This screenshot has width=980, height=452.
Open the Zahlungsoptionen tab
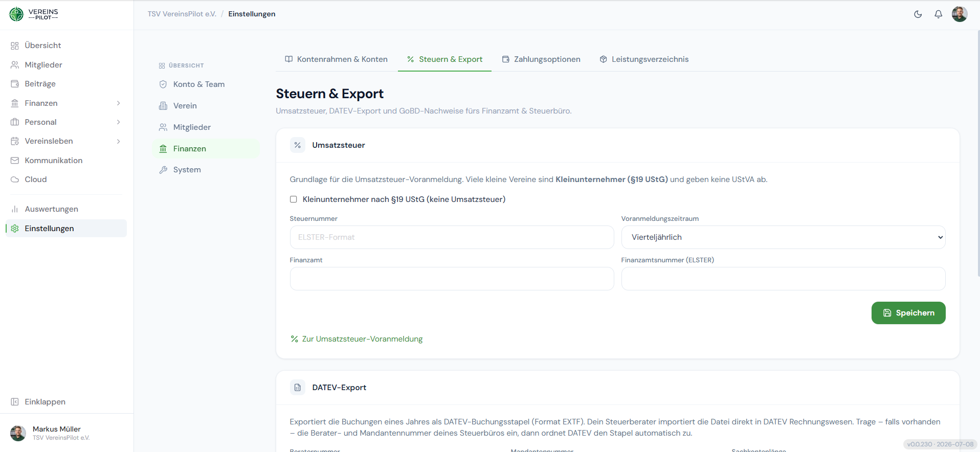pyautogui.click(x=541, y=59)
